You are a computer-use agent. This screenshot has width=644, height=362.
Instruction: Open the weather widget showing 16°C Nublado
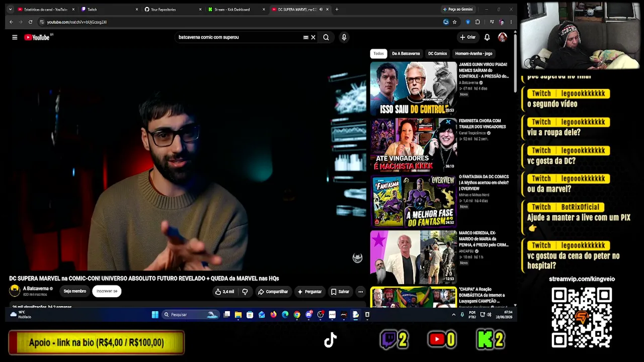point(20,315)
